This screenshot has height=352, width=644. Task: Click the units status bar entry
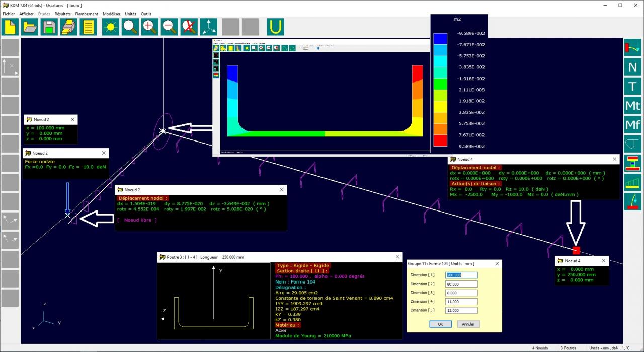(x=609, y=348)
